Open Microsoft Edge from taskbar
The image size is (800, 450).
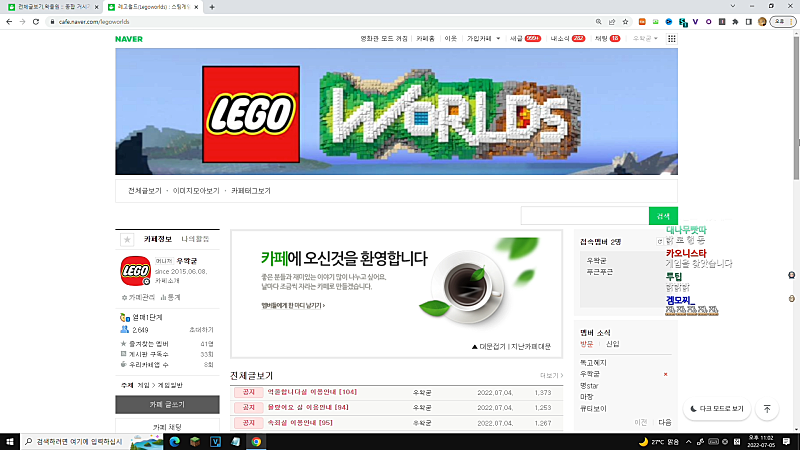174,441
